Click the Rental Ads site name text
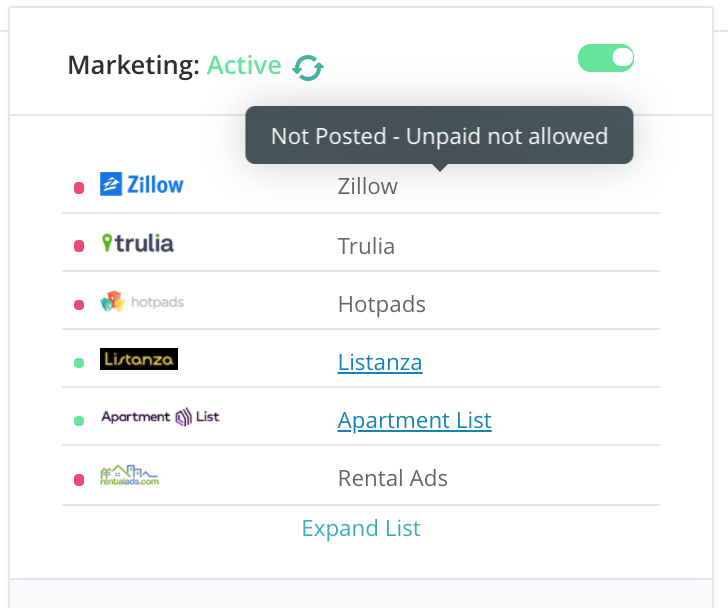The height and width of the screenshot is (608, 728). click(393, 478)
